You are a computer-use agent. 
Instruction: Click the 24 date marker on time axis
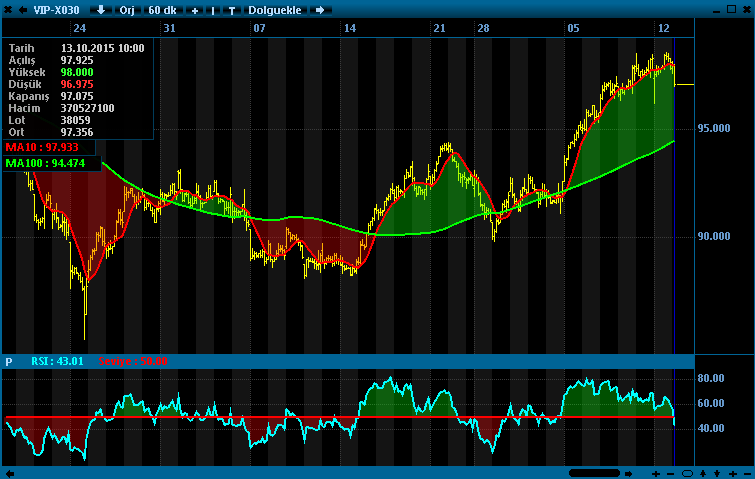click(x=79, y=28)
